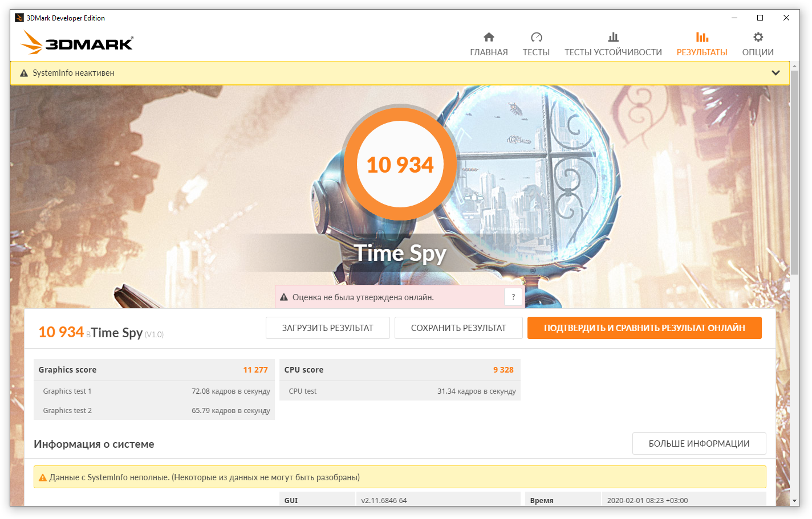Screen dimensions: 812x519
Task: Click the Оценка не была утверждена онлайн message
Action: (363, 297)
